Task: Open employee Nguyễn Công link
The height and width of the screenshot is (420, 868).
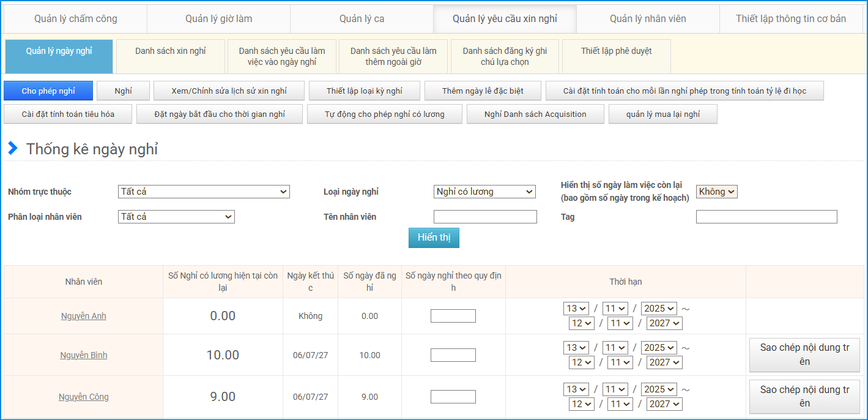Action: click(84, 397)
